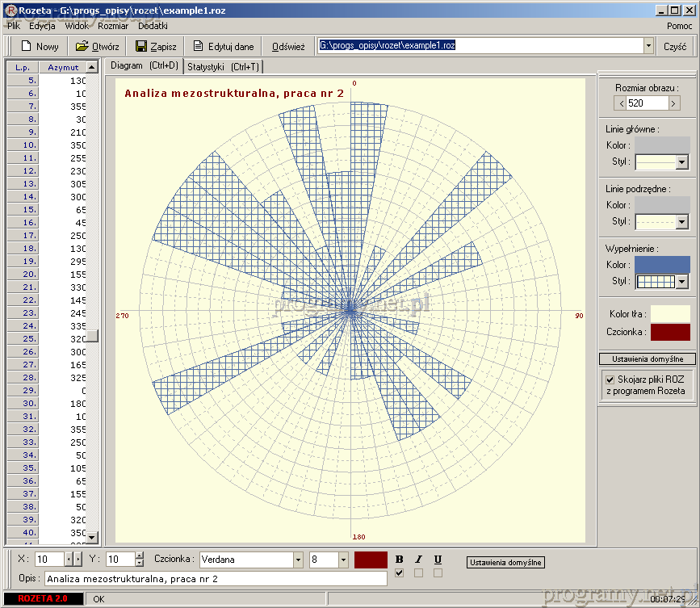This screenshot has height=608, width=700.
Task: Pick the blue Wypełnienie fill color swatch
Action: 662,264
